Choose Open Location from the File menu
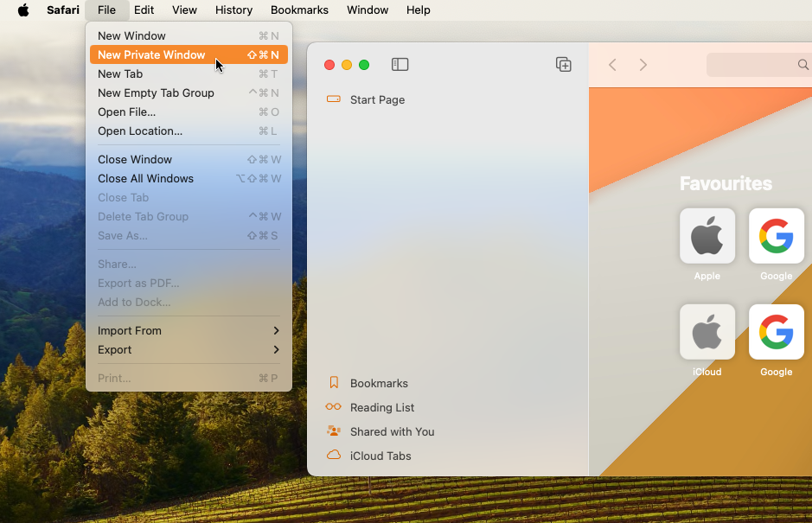The image size is (812, 523). [138, 131]
